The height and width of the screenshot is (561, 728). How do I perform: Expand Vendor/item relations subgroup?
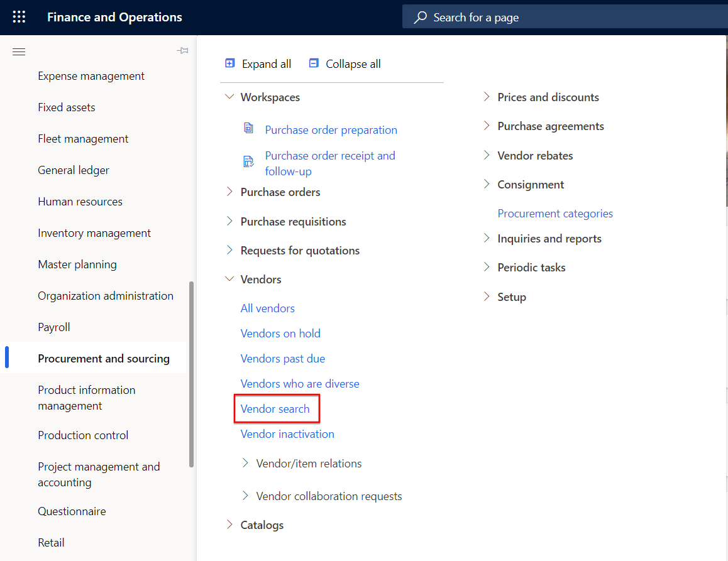[245, 463]
